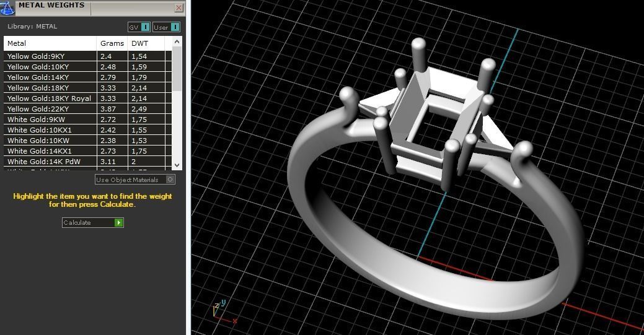Sort by the DWT column header

point(146,43)
